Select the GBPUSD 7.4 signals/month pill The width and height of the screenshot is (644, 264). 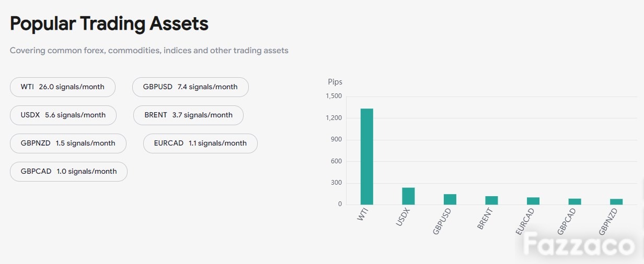coord(190,87)
